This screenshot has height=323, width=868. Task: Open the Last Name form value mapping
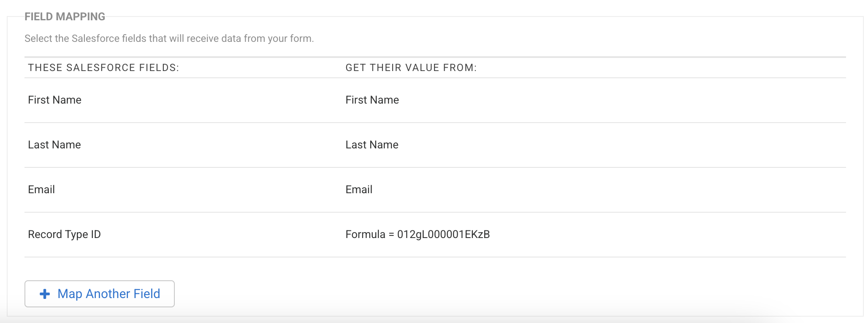[x=372, y=145]
